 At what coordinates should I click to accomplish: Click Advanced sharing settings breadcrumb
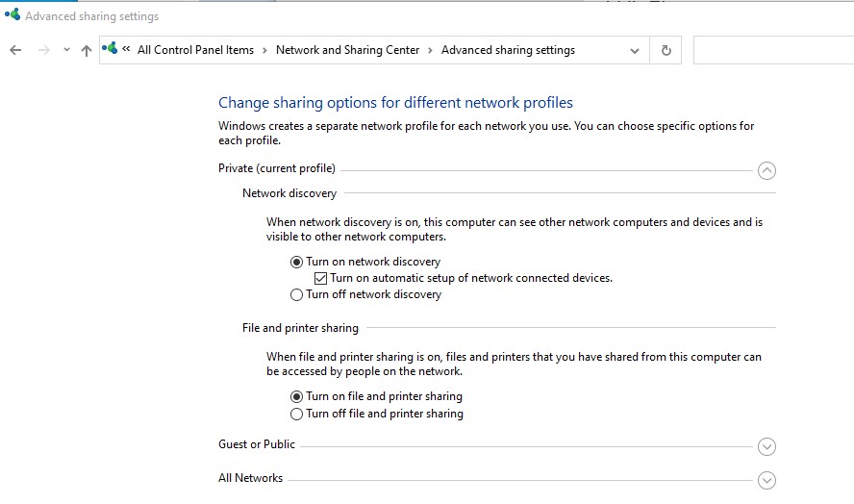[x=508, y=50]
